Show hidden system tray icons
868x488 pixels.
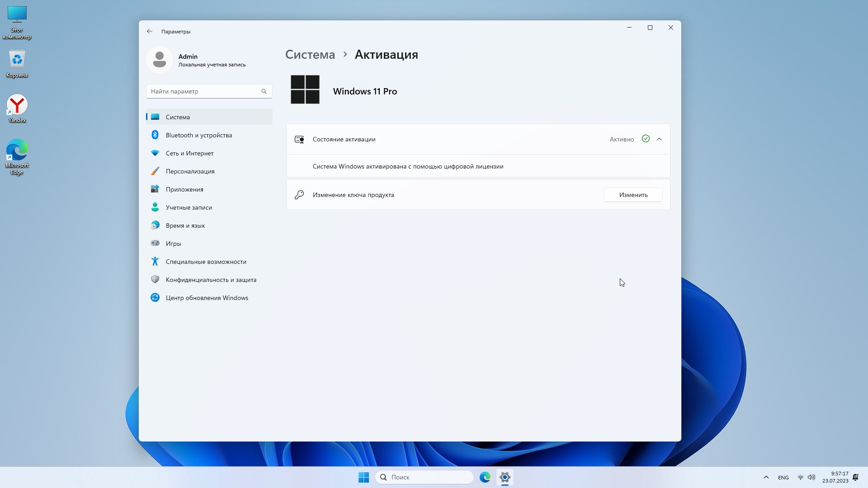click(x=766, y=477)
